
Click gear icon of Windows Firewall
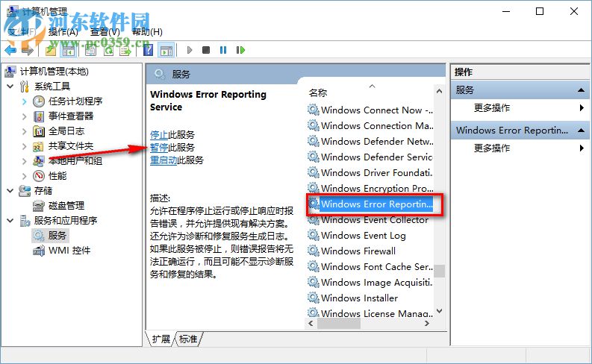(314, 251)
